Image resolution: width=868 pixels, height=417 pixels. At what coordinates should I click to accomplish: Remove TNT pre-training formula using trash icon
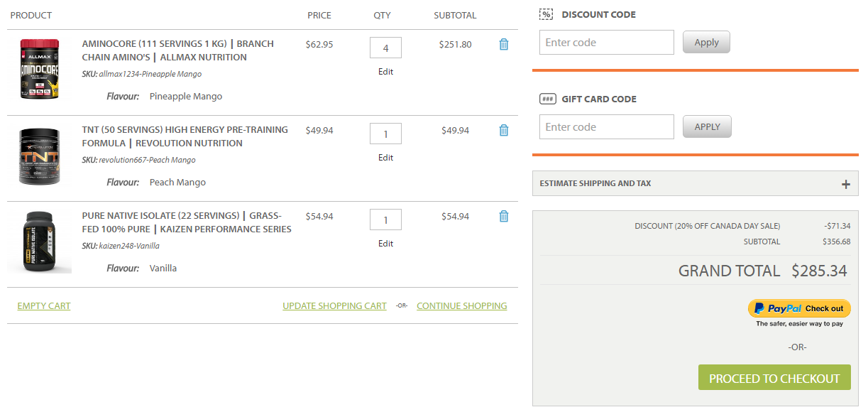(504, 130)
